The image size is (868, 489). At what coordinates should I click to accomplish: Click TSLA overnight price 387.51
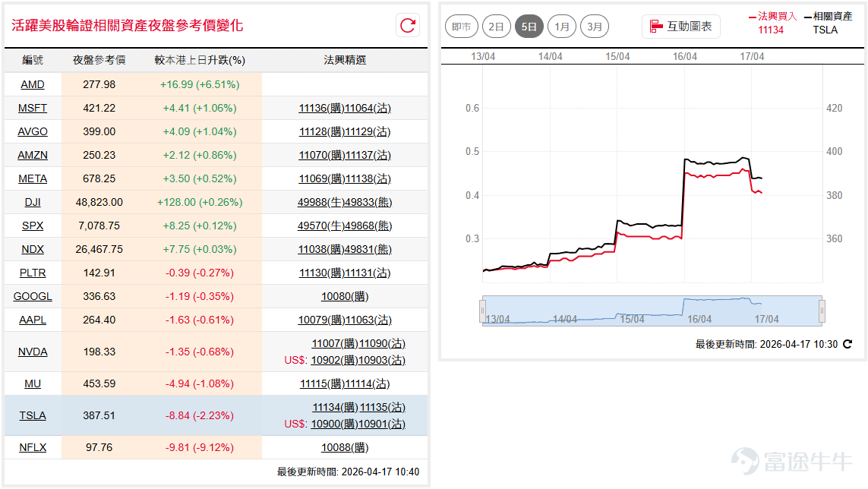[99, 415]
